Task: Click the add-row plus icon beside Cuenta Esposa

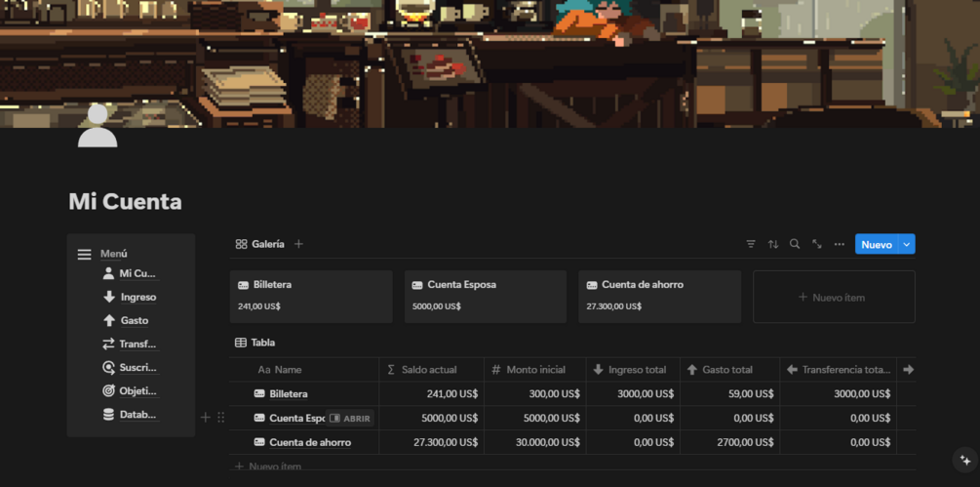Action: (x=205, y=417)
